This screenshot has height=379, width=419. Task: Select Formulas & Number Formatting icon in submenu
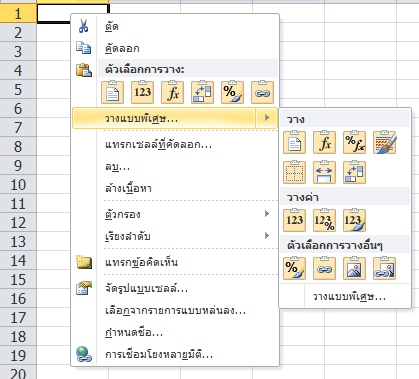[x=354, y=142]
